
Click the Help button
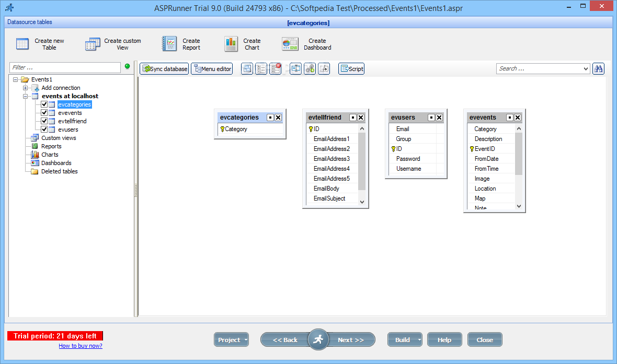[444, 339]
